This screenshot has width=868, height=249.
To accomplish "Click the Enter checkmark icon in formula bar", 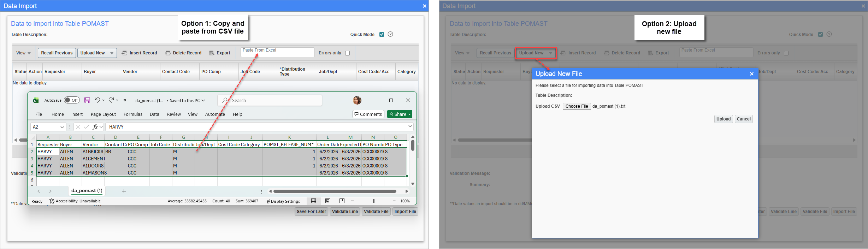I will [87, 127].
